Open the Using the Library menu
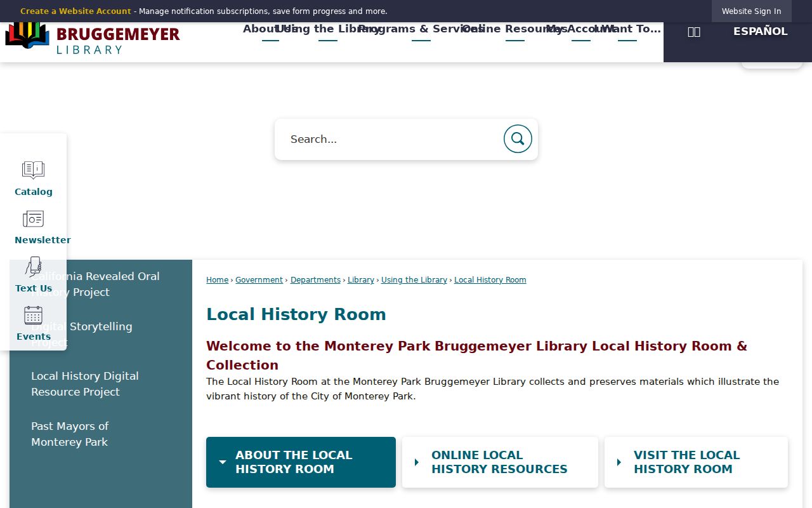This screenshot has width=812, height=508. (328, 29)
